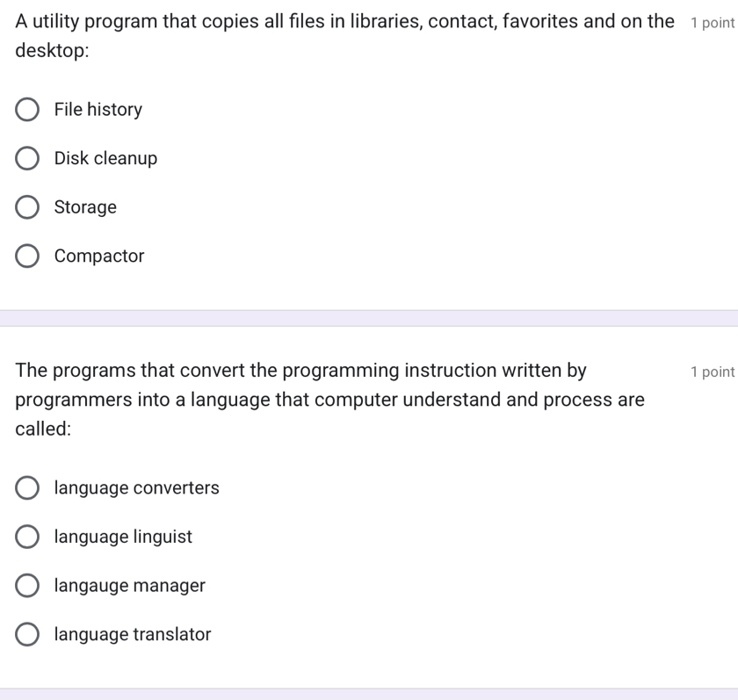Image resolution: width=738 pixels, height=700 pixels.
Task: Click the 1 point label on second question
Action: (713, 372)
